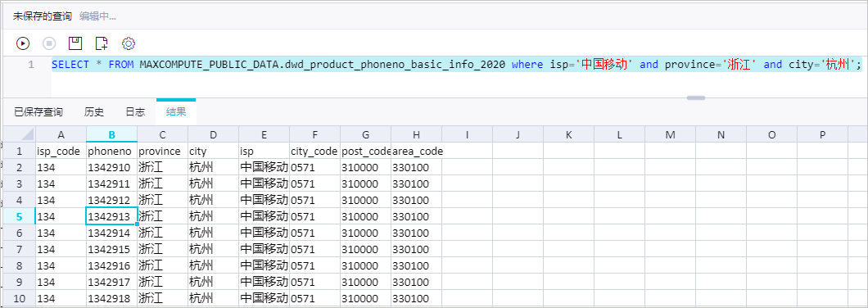This screenshot has width=868, height=308.
Task: Select all cells via corner box
Action: click(20, 134)
